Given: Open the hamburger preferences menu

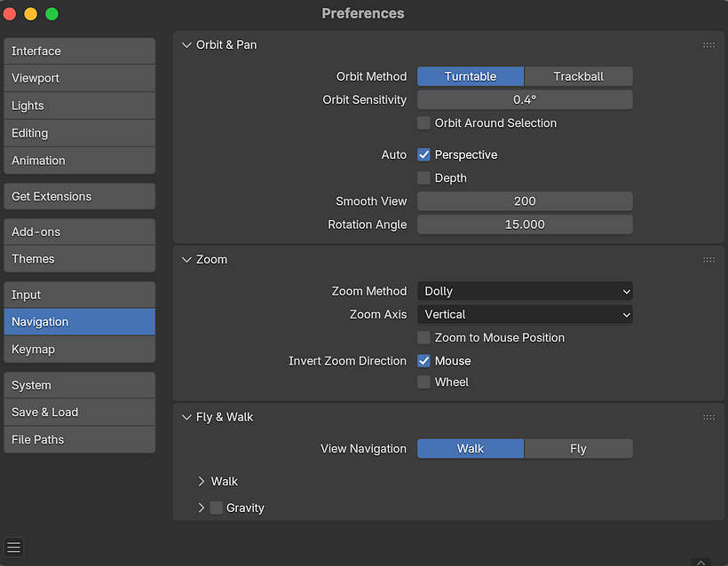Looking at the screenshot, I should pos(13,547).
